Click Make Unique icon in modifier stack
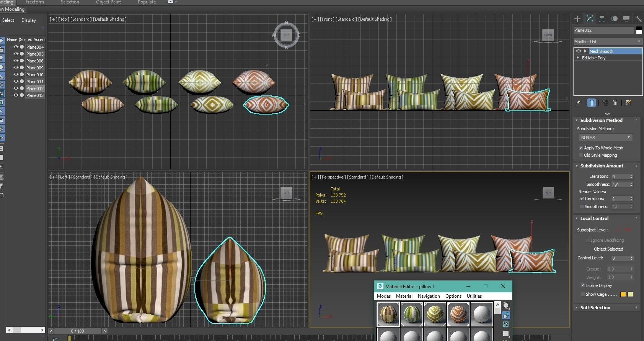This screenshot has width=644, height=341. (x=605, y=103)
